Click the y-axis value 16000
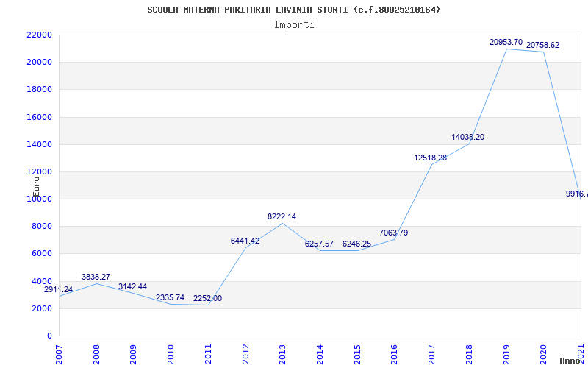Viewport: 588px width, 368px height. click(39, 117)
